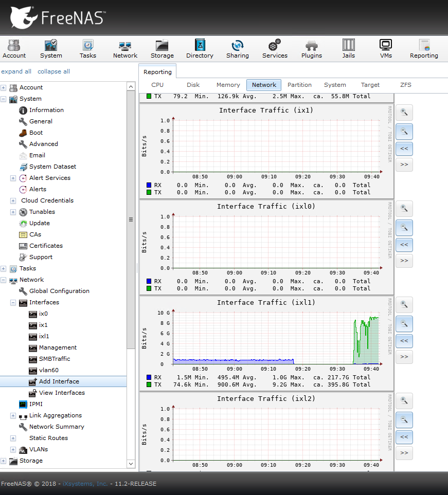Zoom out on the ixl0 traffic graph
The image size is (448, 495).
404,227
